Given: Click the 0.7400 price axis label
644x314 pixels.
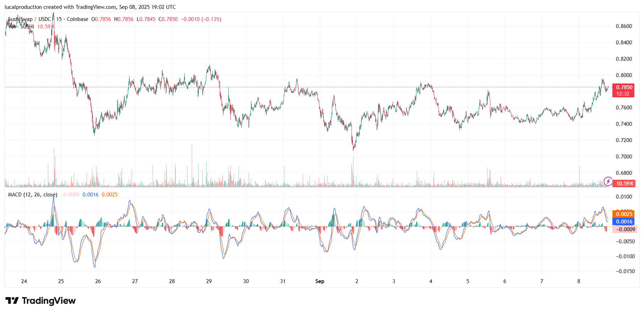Looking at the screenshot, I should pos(624,124).
